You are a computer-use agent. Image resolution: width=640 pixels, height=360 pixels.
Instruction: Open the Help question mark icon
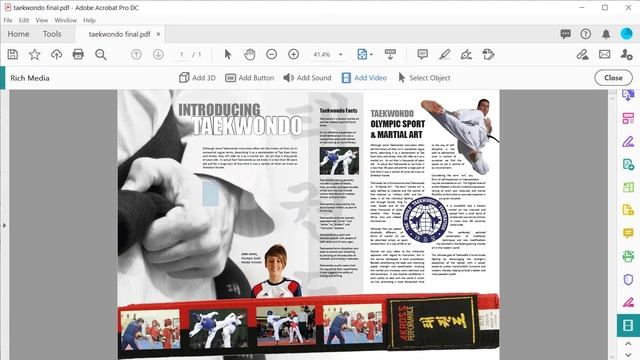(586, 34)
